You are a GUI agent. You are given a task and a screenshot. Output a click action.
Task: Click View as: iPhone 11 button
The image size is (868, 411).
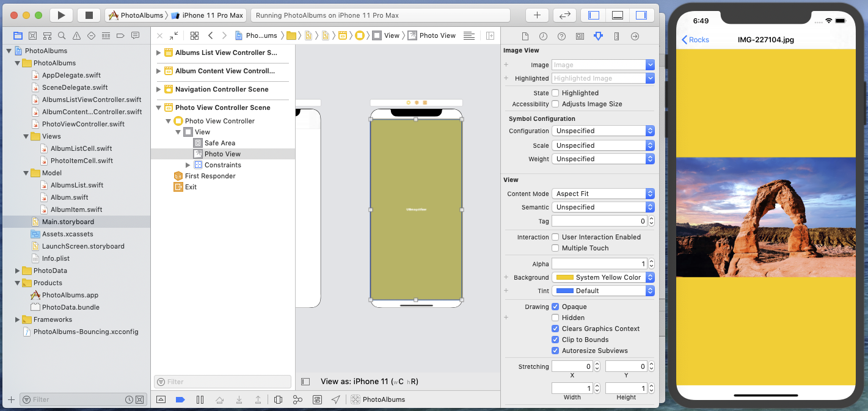pyautogui.click(x=370, y=382)
